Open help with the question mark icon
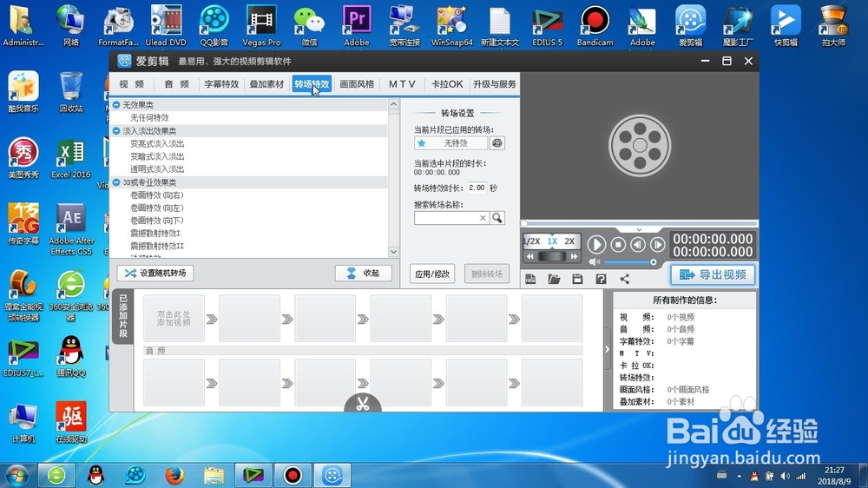Image resolution: width=868 pixels, height=488 pixels. pos(602,280)
